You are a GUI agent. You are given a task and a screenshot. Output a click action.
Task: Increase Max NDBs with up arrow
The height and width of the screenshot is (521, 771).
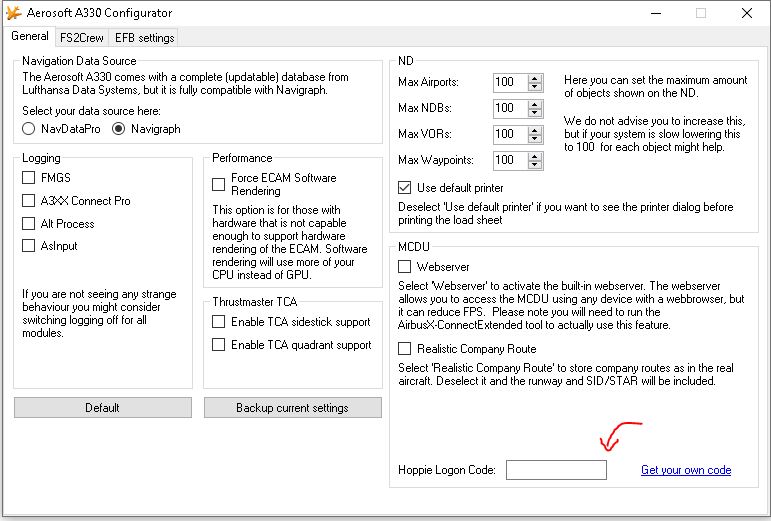coord(534,104)
